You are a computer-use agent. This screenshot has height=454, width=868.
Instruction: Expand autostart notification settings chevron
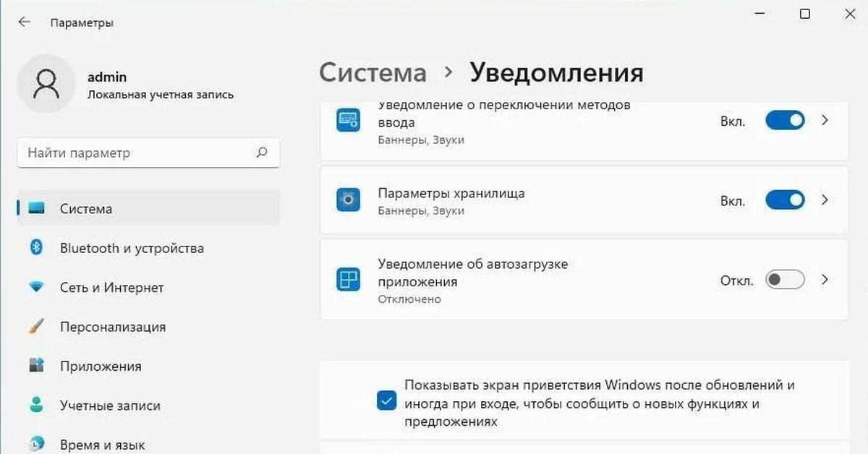tap(825, 280)
